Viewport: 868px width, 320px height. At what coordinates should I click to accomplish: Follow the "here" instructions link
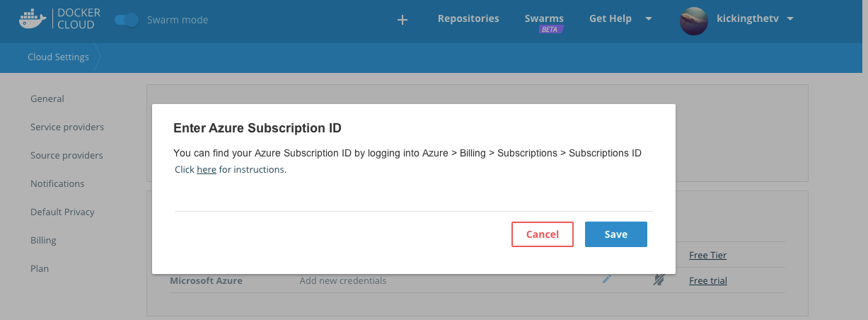tap(207, 170)
